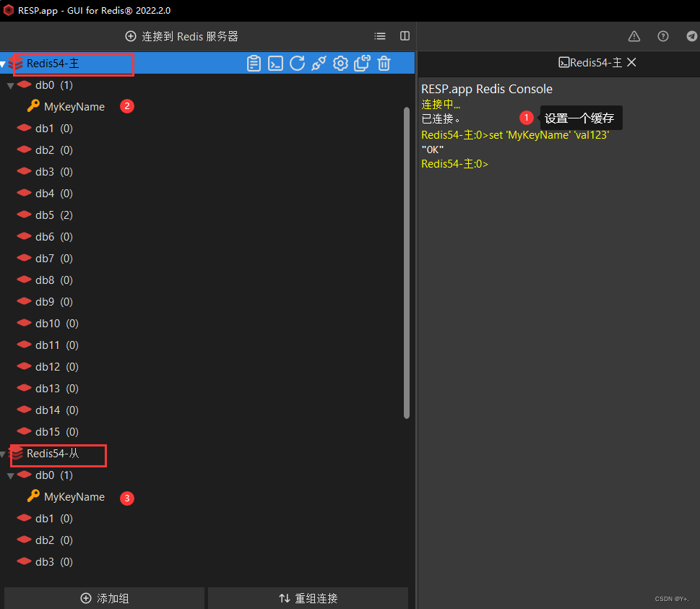This screenshot has height=609, width=700.
Task: Collapse the Redis54-从 connection tree
Action: point(3,454)
